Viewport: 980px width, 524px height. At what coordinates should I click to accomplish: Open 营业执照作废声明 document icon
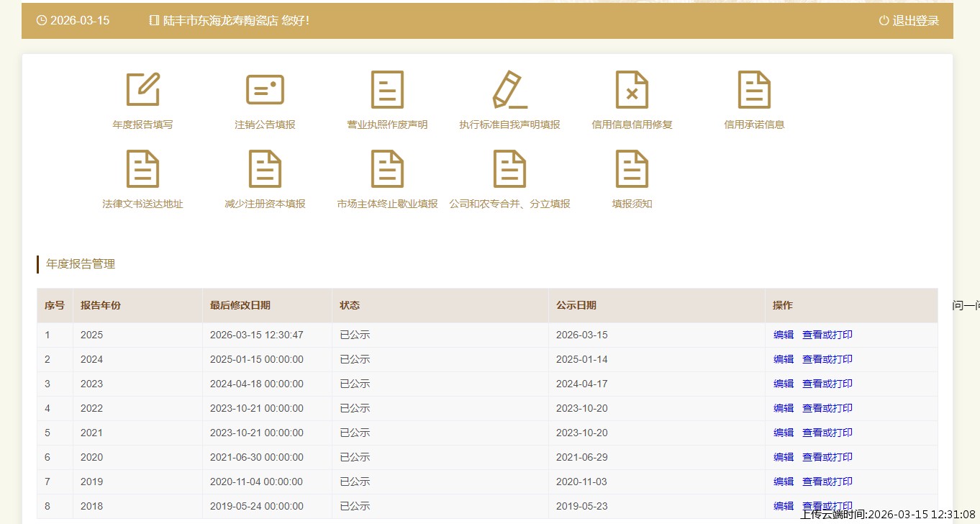coord(387,90)
